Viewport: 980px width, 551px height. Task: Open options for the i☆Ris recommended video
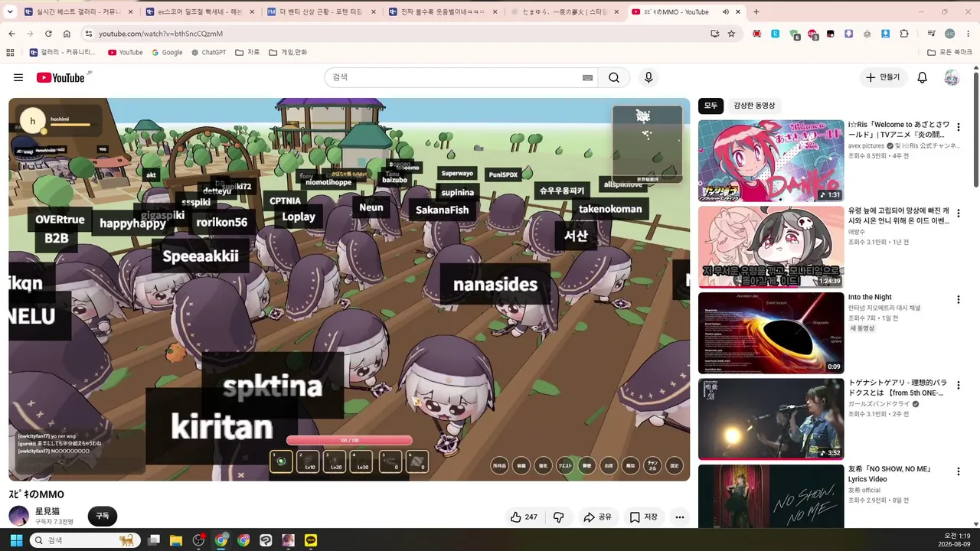(x=958, y=127)
